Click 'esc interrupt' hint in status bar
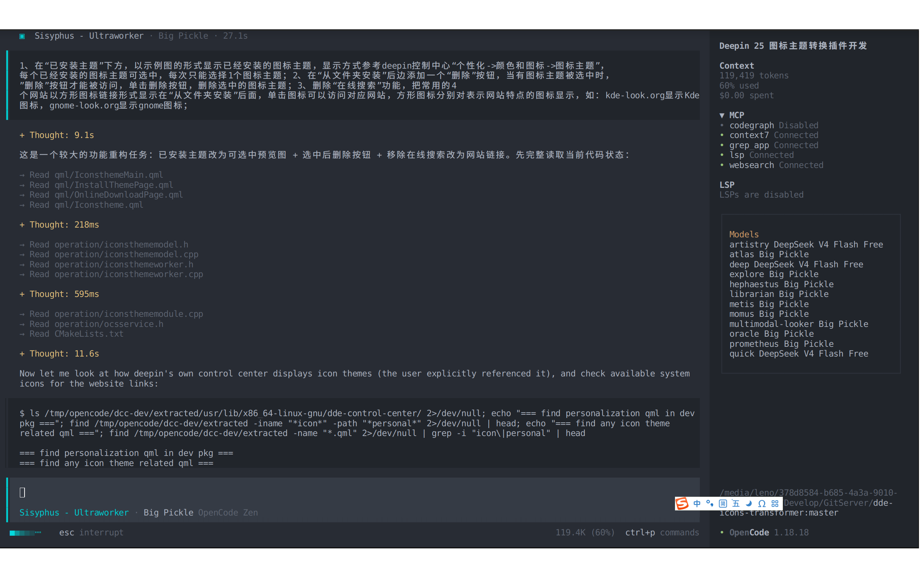The image size is (924, 578). 91,532
